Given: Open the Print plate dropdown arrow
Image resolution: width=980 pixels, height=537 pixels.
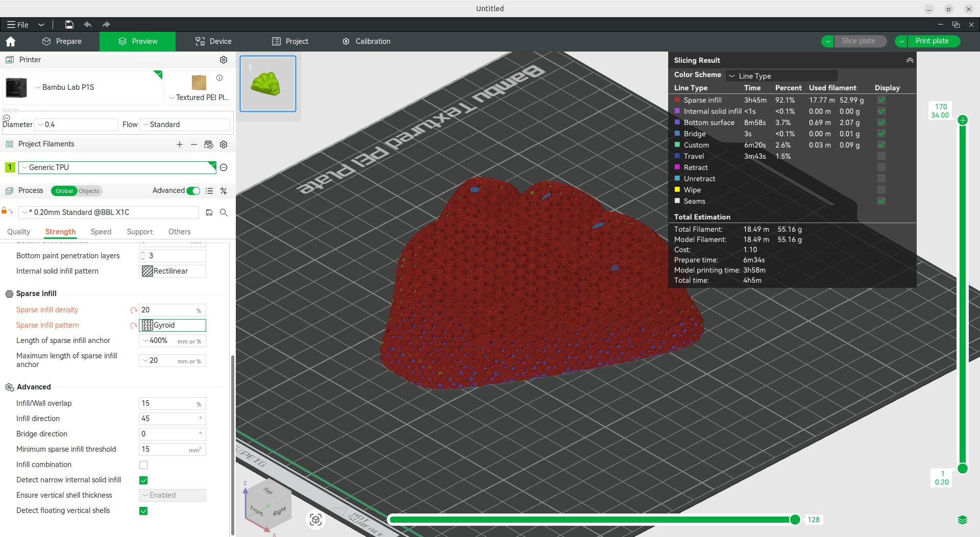Looking at the screenshot, I should [902, 41].
